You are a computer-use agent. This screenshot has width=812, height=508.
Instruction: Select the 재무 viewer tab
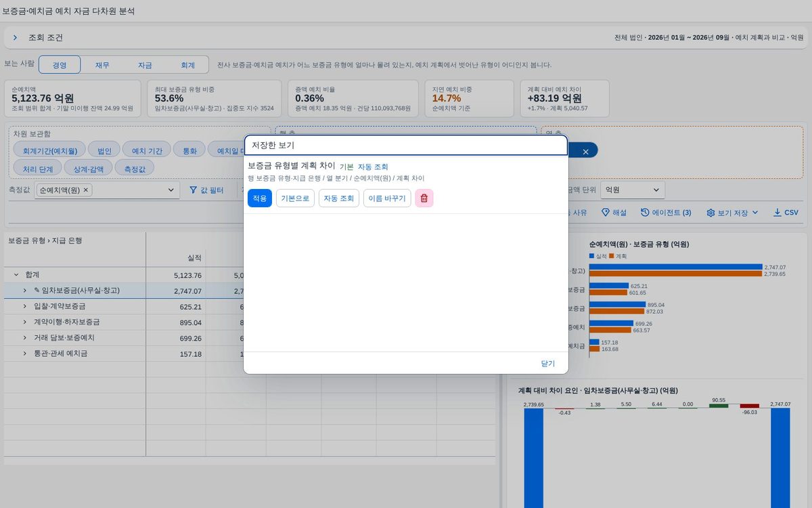tap(102, 65)
